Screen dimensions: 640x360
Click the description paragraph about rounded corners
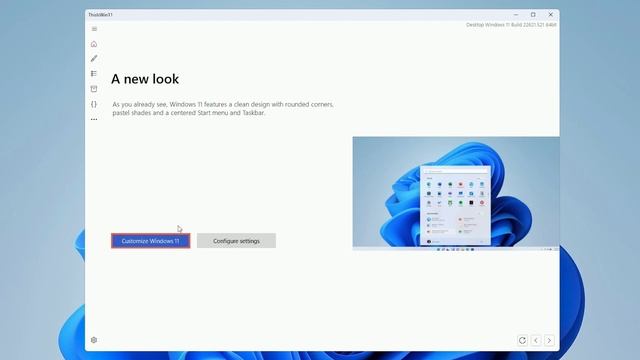(x=223, y=109)
